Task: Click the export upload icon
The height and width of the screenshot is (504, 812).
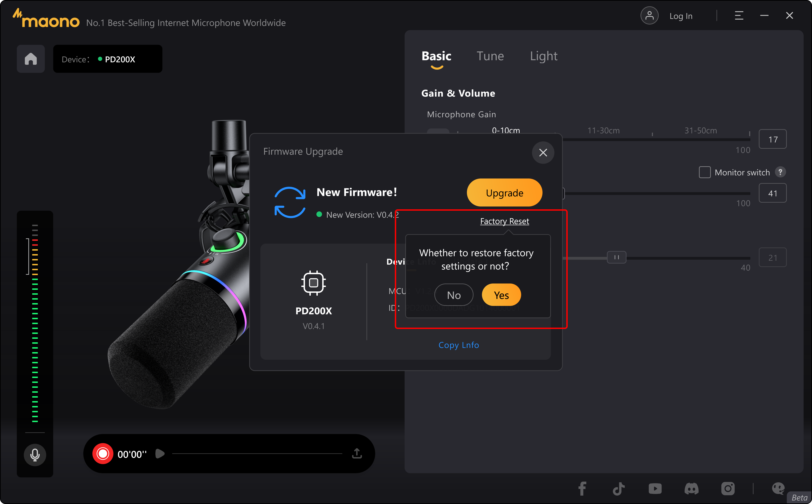Action: 357,453
